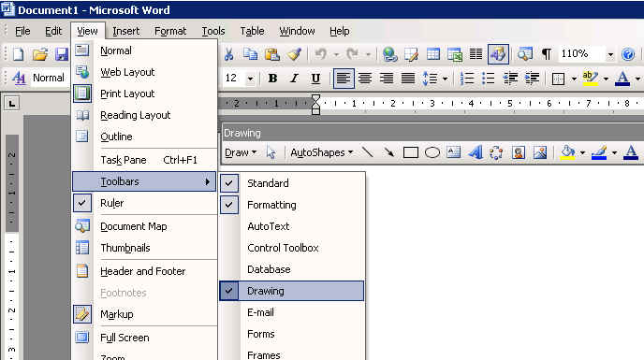Expand line color dropdown arrow on Drawing toolbar
The height and width of the screenshot is (360, 644).
point(614,152)
